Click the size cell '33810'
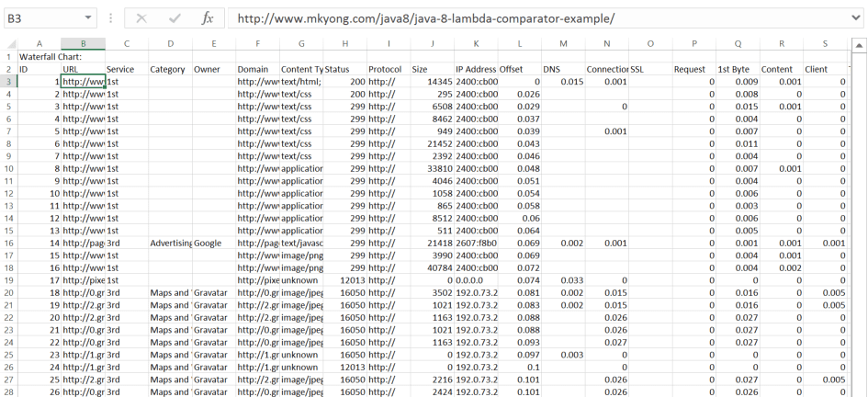The width and height of the screenshot is (868, 397). tap(433, 168)
